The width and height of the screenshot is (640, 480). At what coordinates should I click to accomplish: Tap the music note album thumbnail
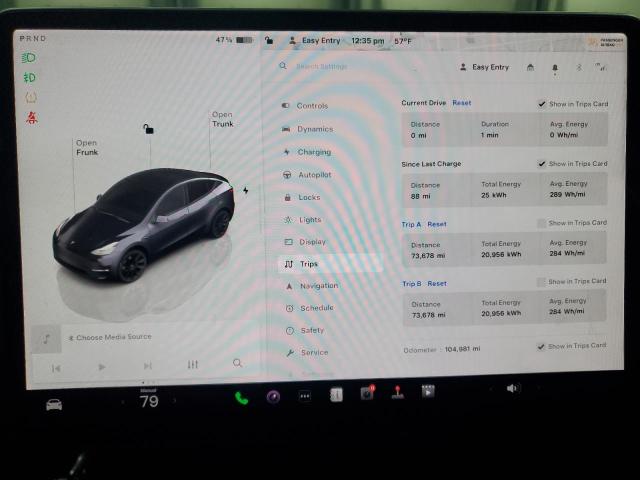click(47, 339)
